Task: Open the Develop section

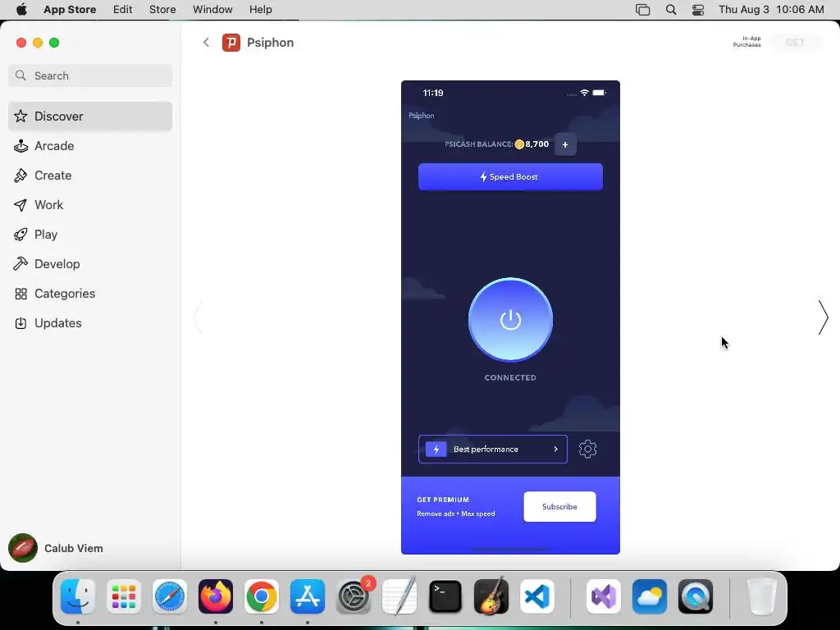Action: point(90,263)
